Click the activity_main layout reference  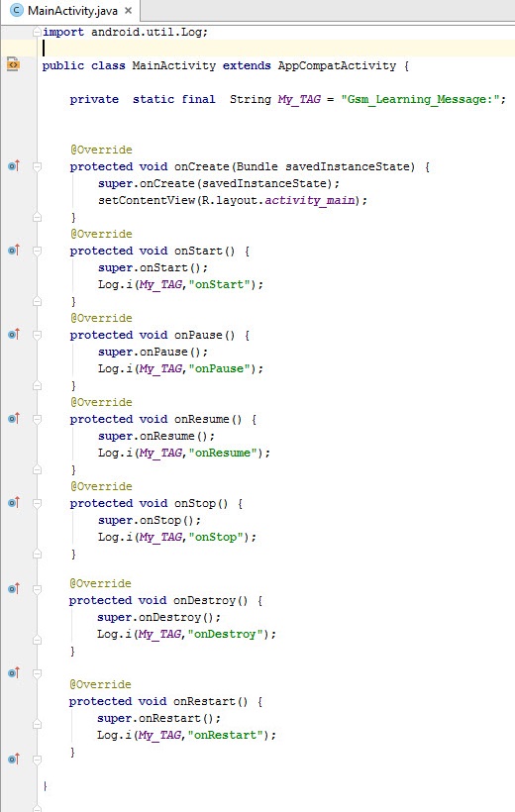pyautogui.click(x=310, y=200)
